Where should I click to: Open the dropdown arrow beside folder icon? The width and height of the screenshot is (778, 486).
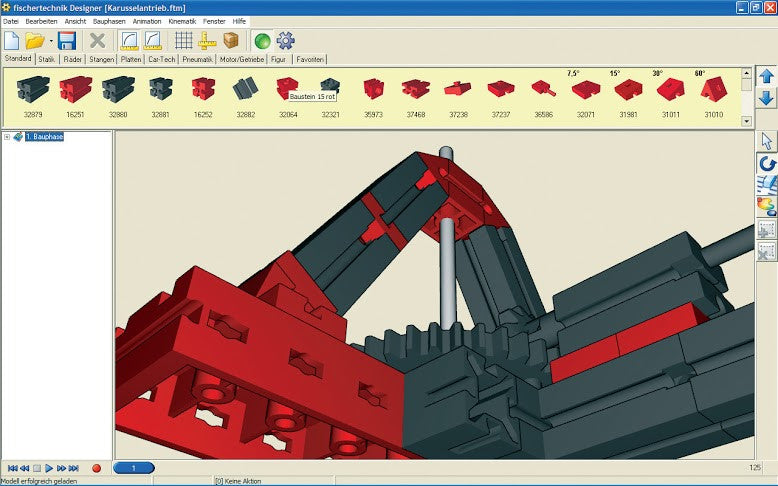point(50,42)
